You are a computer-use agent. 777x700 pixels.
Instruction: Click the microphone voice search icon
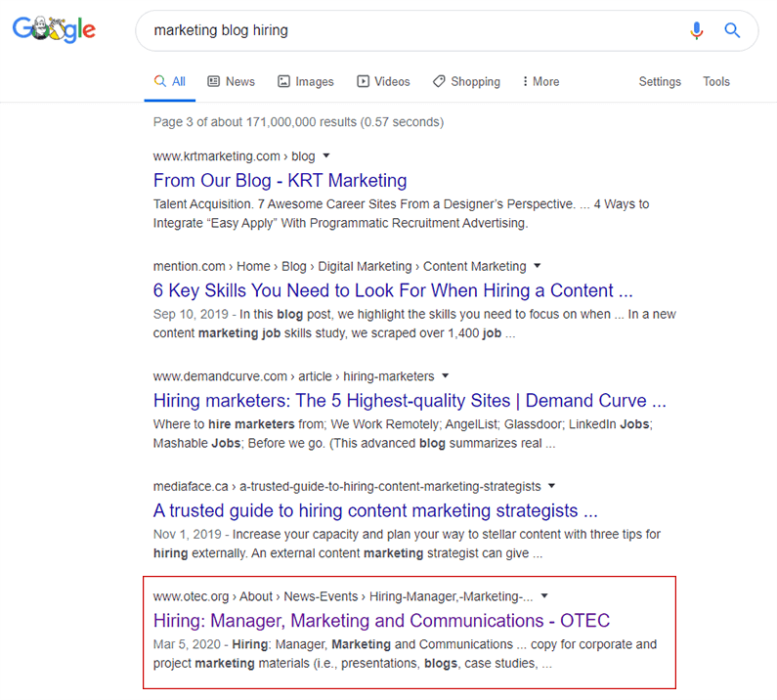click(696, 30)
